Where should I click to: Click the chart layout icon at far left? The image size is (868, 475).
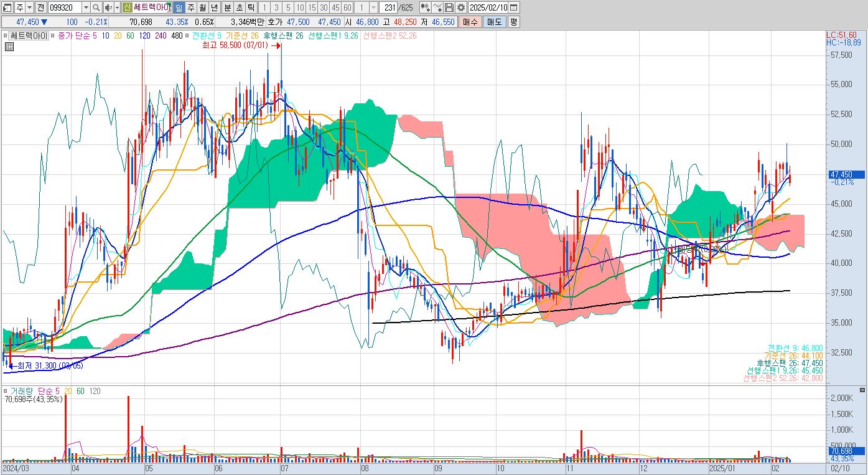[6, 7]
